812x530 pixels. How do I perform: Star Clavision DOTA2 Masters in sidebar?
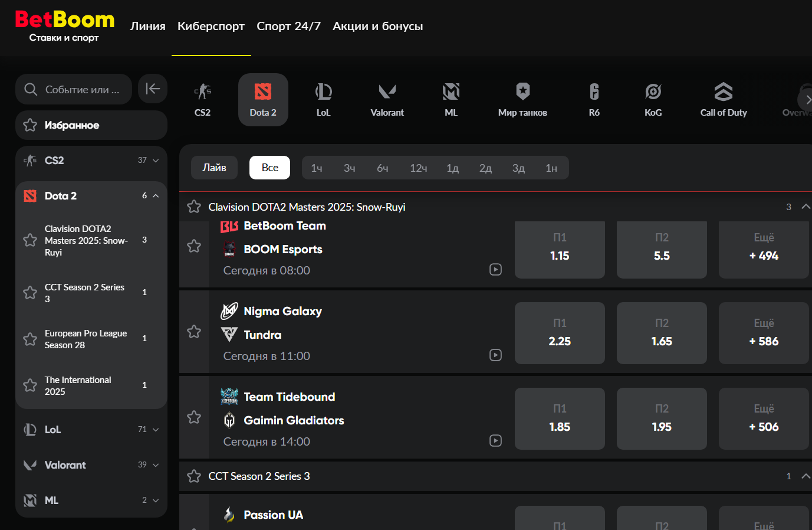(x=30, y=240)
